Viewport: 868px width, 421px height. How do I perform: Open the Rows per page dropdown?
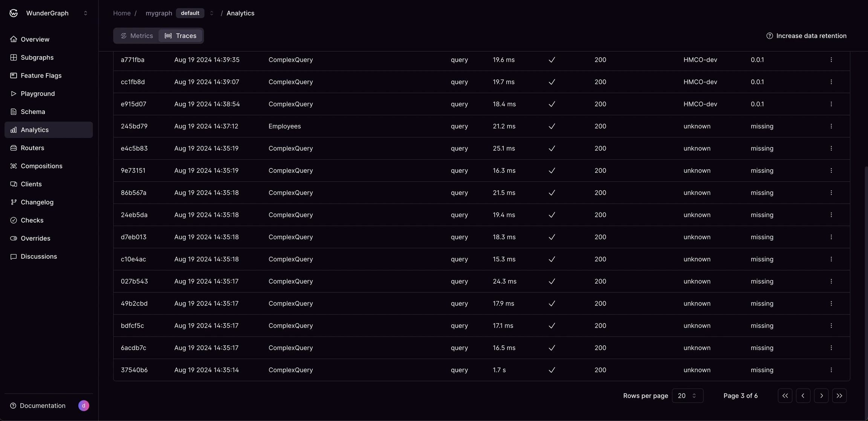point(687,395)
